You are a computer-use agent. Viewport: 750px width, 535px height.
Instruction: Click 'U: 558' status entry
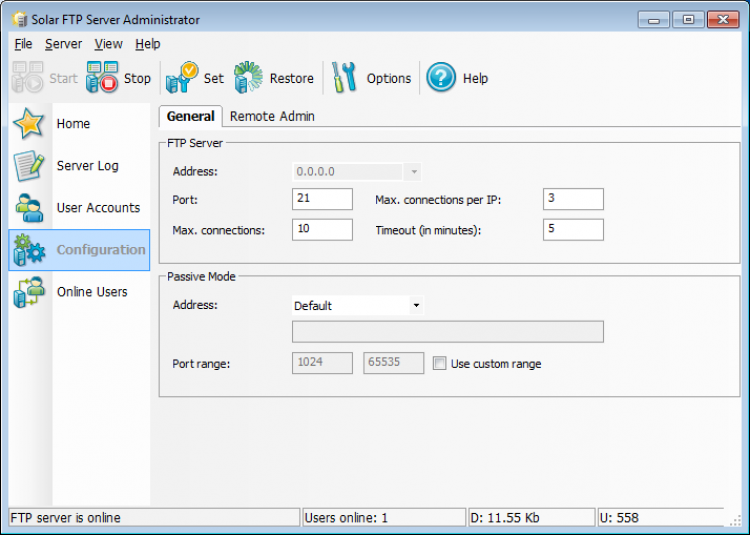pyautogui.click(x=619, y=518)
